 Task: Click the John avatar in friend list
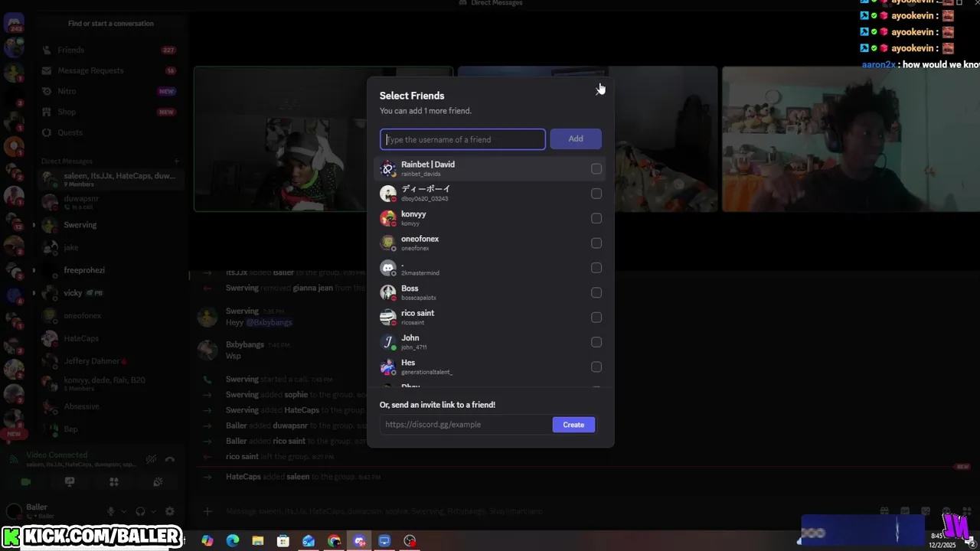tap(388, 342)
